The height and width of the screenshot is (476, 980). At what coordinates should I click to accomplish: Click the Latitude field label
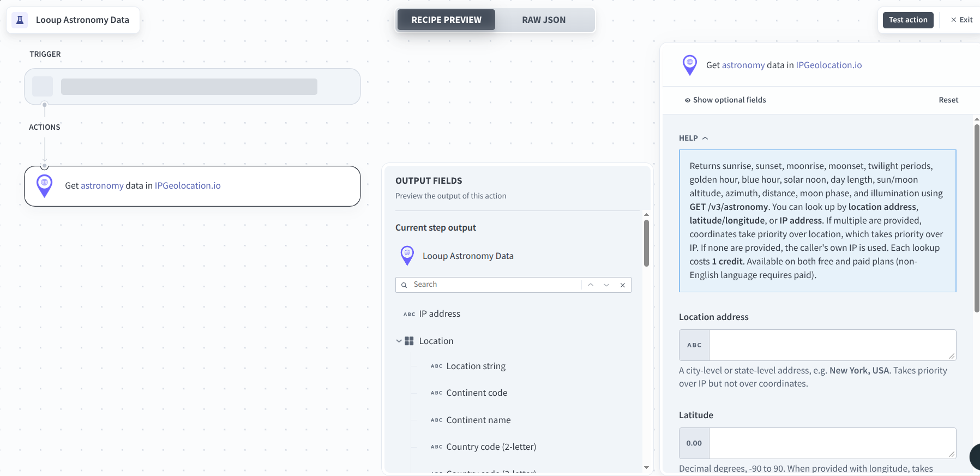[x=696, y=415]
